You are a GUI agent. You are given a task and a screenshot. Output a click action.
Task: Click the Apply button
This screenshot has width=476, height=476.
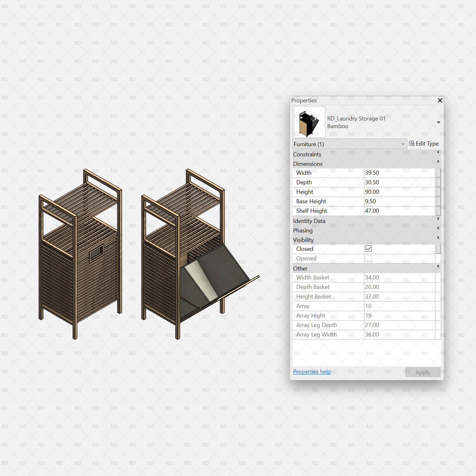(x=422, y=372)
